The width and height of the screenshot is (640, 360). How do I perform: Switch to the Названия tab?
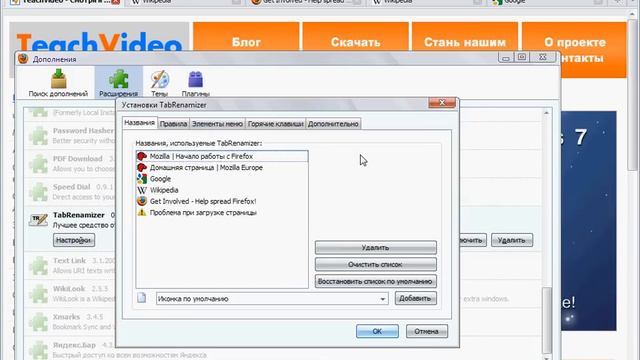click(140, 123)
